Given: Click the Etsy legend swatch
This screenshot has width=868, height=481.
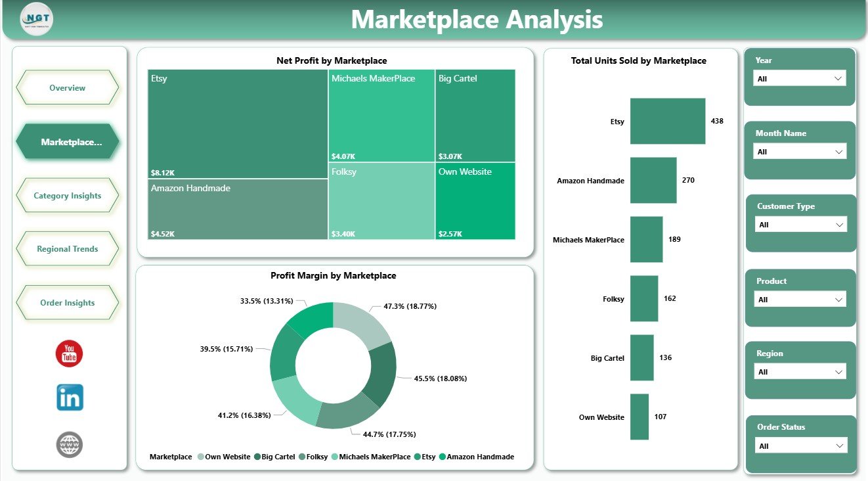Looking at the screenshot, I should tap(418, 457).
